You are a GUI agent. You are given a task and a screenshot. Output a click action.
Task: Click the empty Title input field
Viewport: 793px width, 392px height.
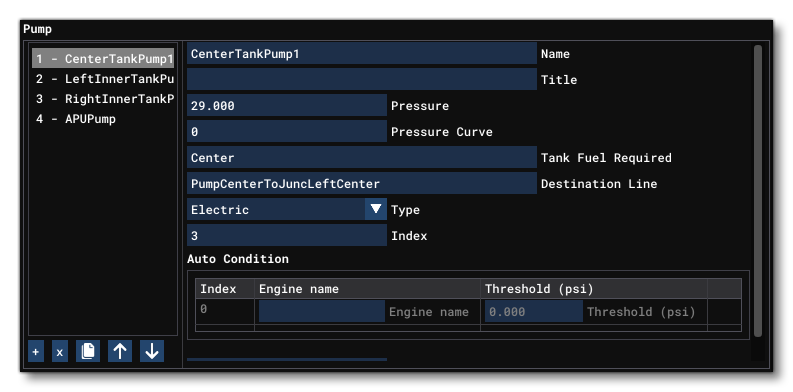pos(362,79)
